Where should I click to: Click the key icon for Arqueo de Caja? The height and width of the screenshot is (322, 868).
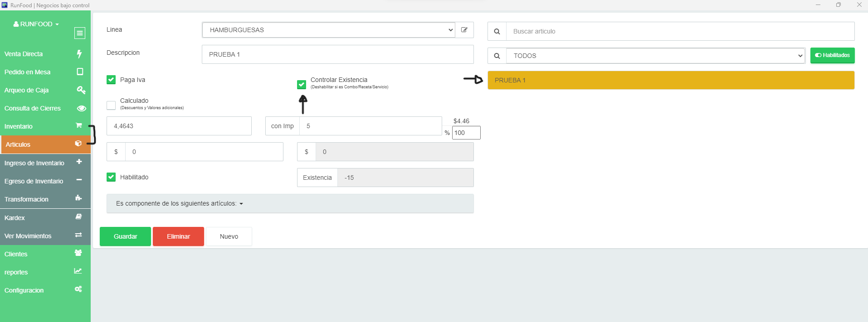pos(81,90)
